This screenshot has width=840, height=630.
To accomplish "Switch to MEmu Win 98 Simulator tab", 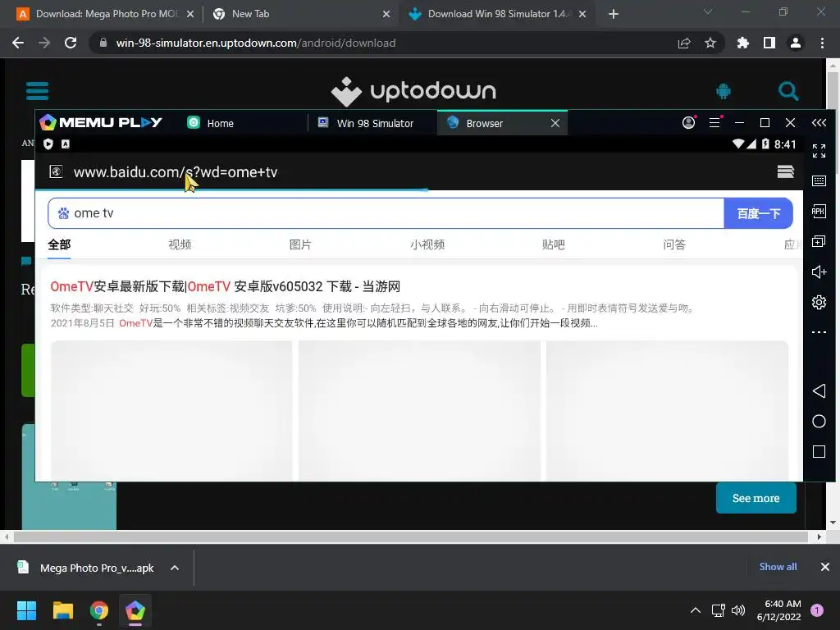I will point(373,123).
